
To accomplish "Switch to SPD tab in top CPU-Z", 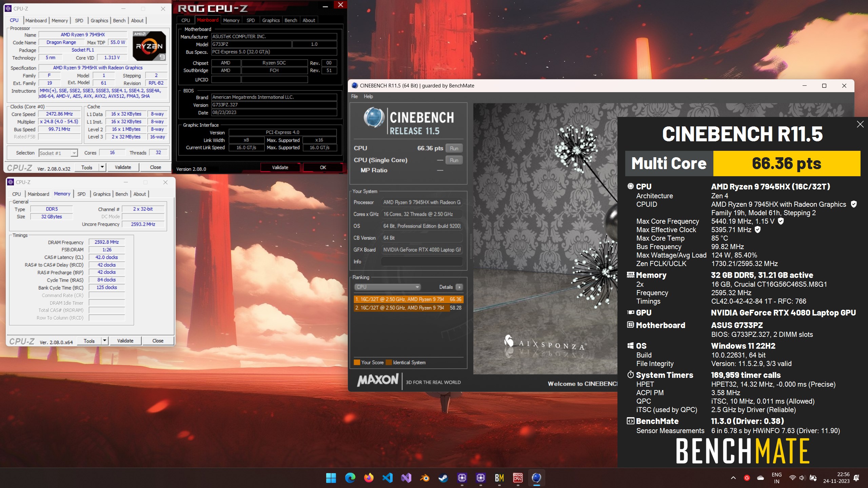I will coord(79,20).
